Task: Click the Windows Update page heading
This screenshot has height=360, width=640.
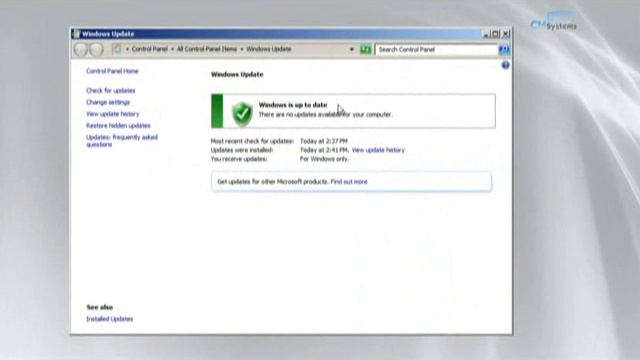Action: pos(237,75)
